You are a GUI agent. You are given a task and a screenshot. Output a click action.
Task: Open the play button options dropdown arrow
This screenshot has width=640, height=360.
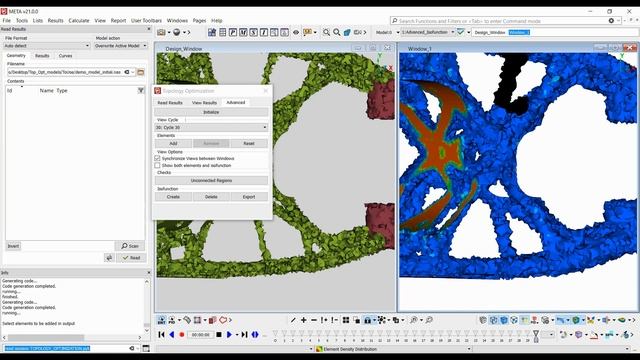tap(236, 335)
